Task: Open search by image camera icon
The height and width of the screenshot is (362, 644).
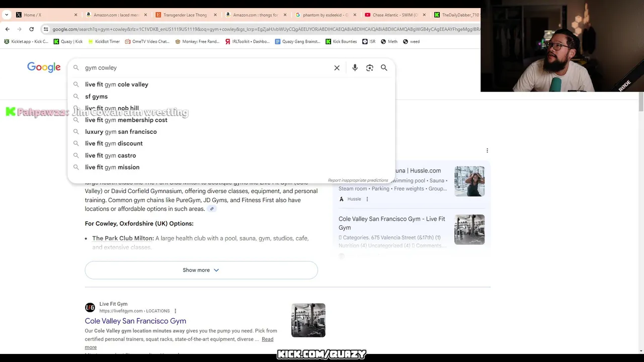Action: point(370,68)
